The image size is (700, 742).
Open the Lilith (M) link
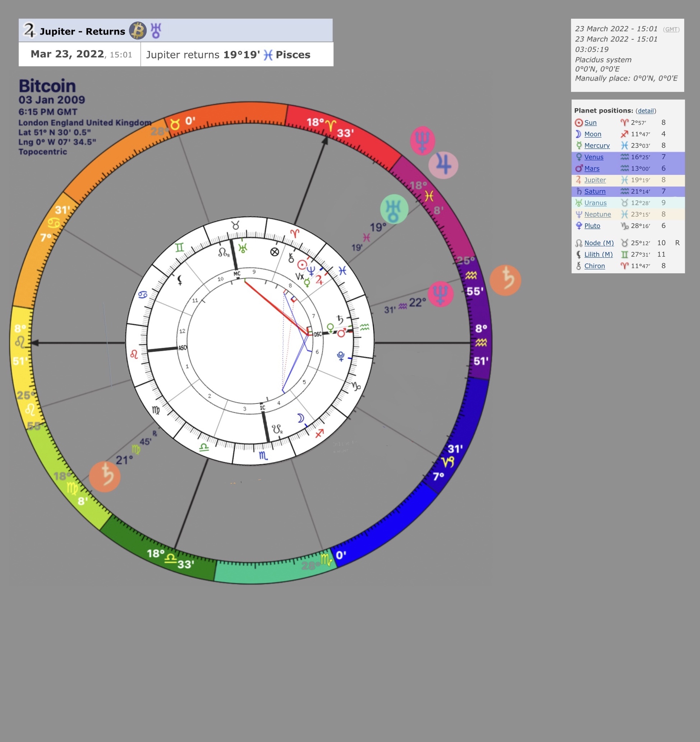click(599, 255)
